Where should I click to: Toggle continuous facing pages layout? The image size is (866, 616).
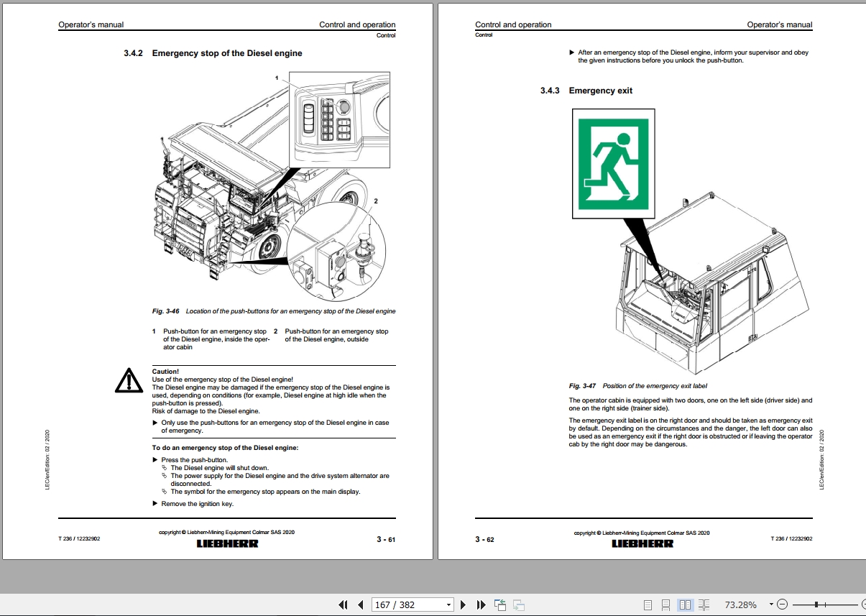tap(704, 604)
